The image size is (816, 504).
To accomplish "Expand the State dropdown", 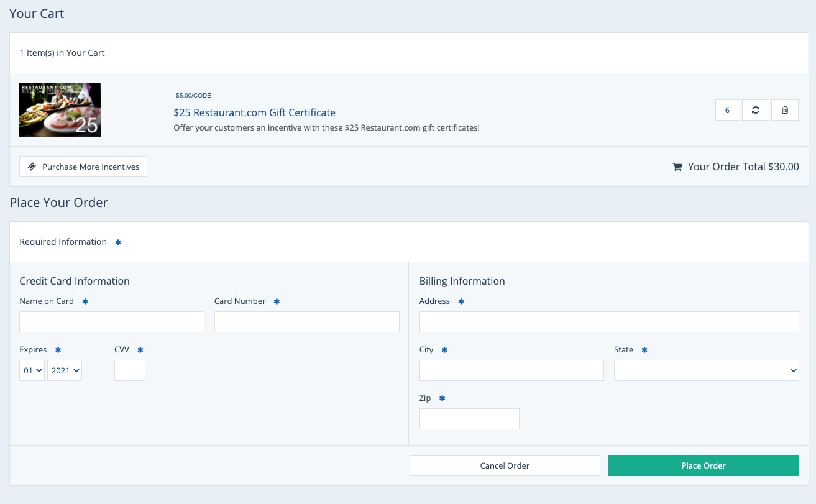I will coord(706,370).
